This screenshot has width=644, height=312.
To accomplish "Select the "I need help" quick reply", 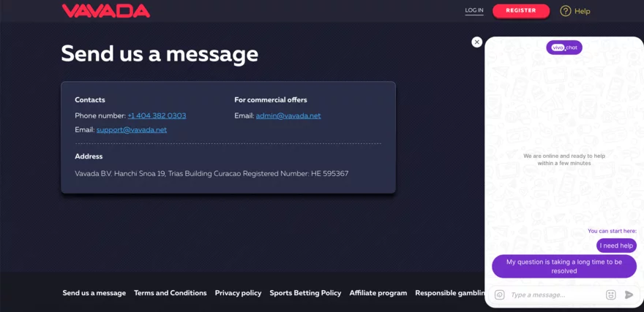I will [616, 246].
